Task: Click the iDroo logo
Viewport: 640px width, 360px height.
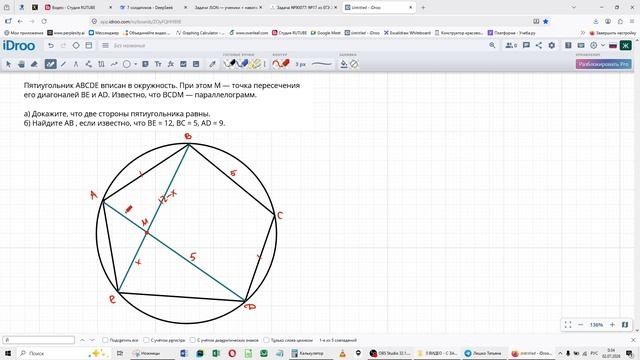Action: pyautogui.click(x=19, y=46)
